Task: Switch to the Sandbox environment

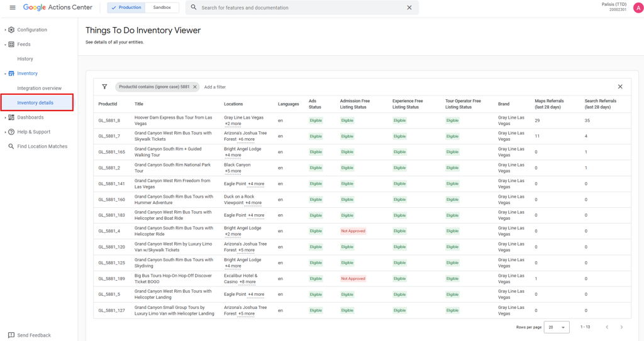Action: point(162,8)
